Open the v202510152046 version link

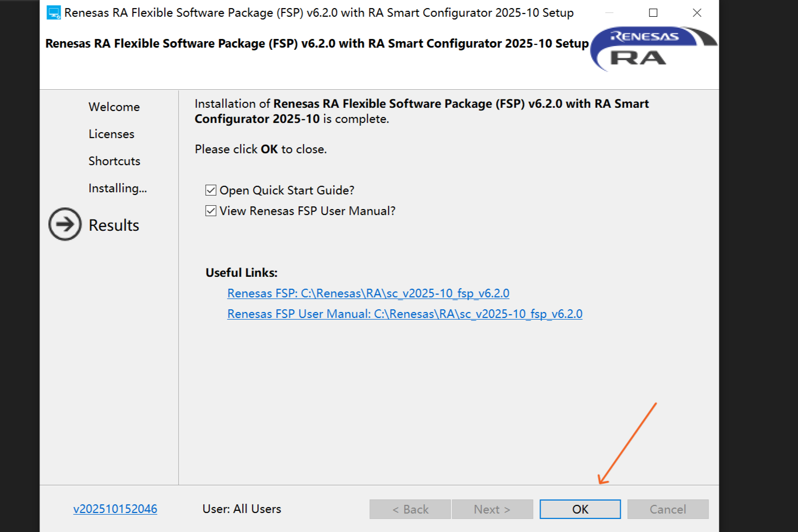click(x=115, y=509)
